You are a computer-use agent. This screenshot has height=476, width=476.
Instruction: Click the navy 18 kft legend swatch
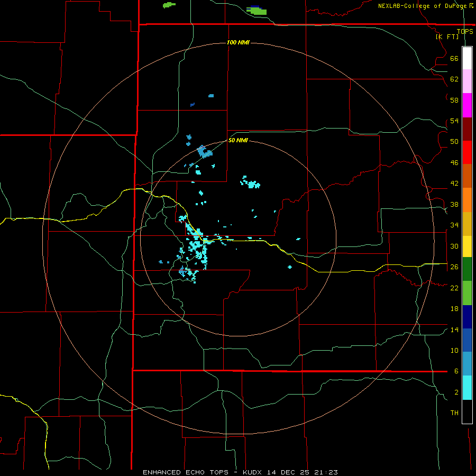click(467, 317)
